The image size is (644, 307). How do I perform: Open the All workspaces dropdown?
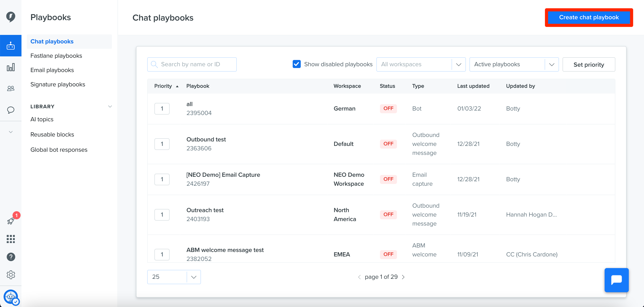tap(421, 64)
